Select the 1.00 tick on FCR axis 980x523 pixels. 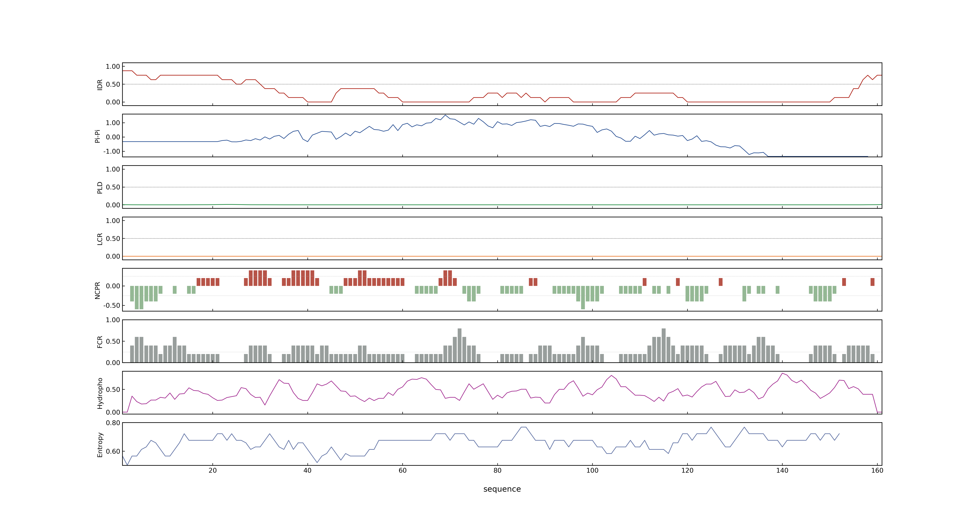tap(113, 320)
